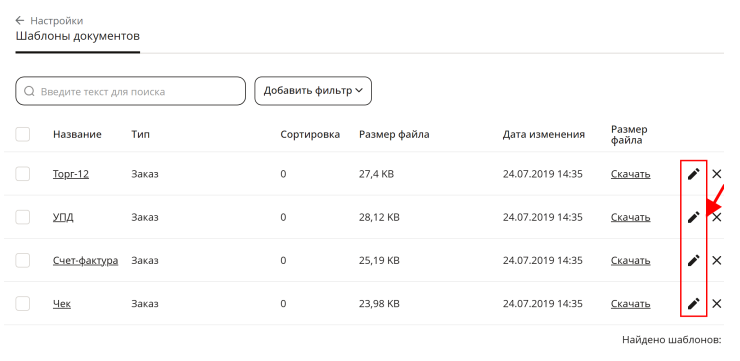Edit the Чек template with pencil icon
This screenshot has width=740, height=361.
coord(693,303)
